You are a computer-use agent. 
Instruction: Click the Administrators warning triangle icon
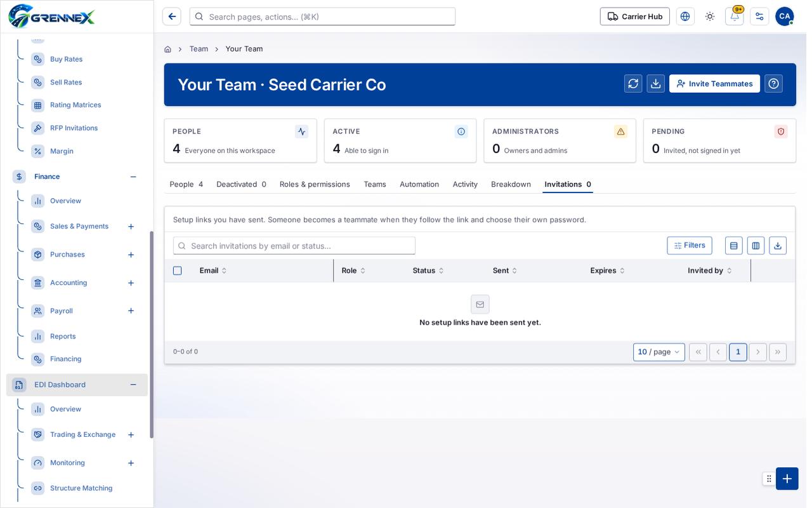pos(621,131)
